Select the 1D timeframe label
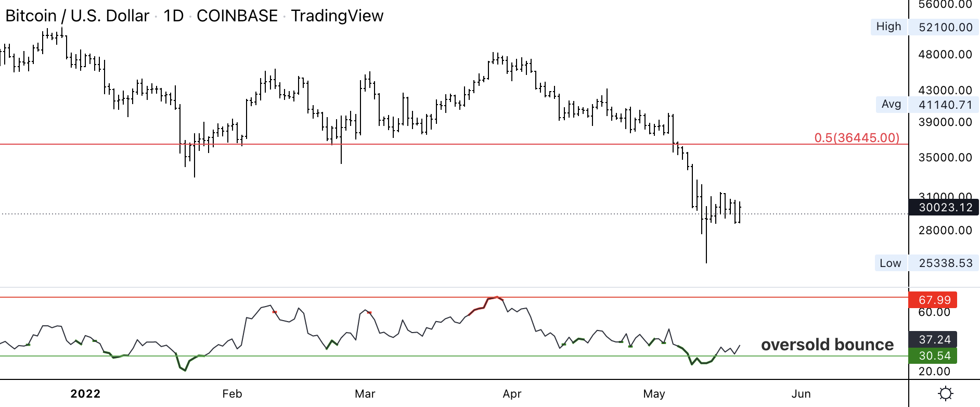This screenshot has width=980, height=407. [174, 16]
